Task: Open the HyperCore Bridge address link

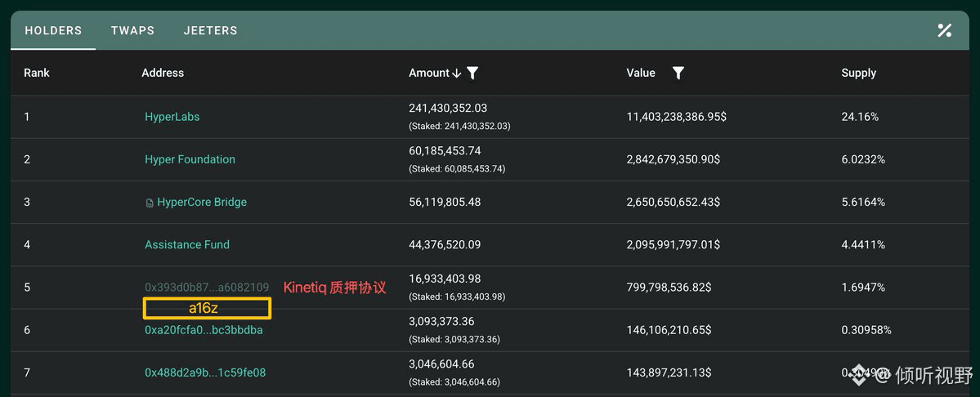Action: point(202,203)
